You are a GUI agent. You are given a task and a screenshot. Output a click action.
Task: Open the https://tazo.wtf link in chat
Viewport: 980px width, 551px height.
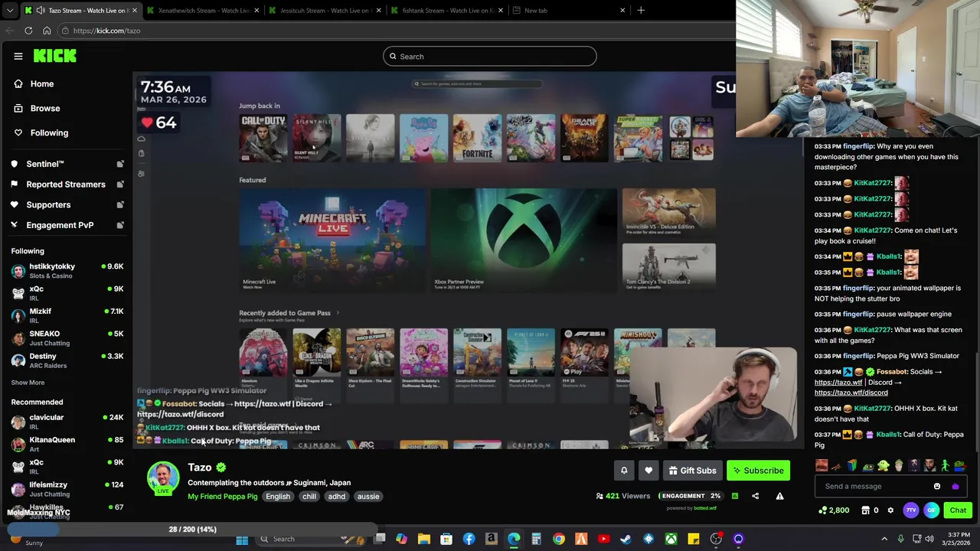coord(838,383)
